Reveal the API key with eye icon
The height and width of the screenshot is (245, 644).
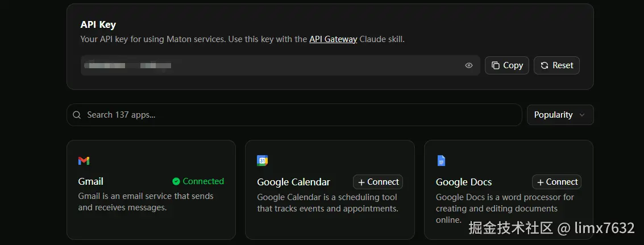click(x=469, y=65)
